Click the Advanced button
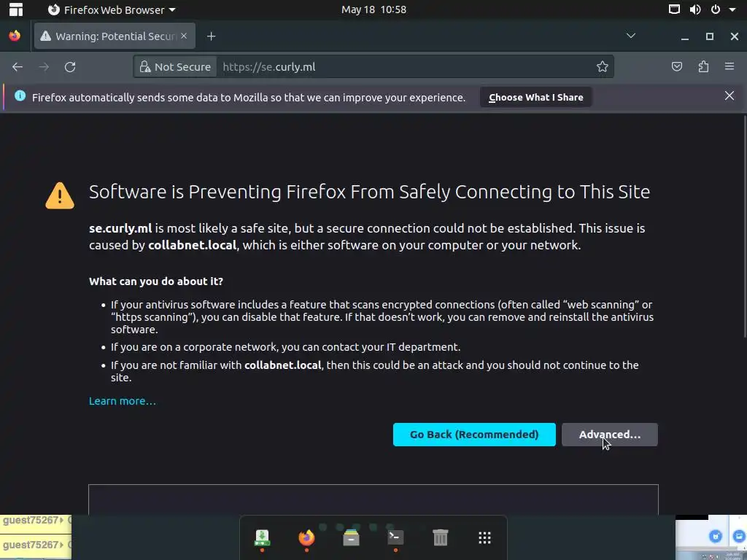747x560 pixels. 610,435
